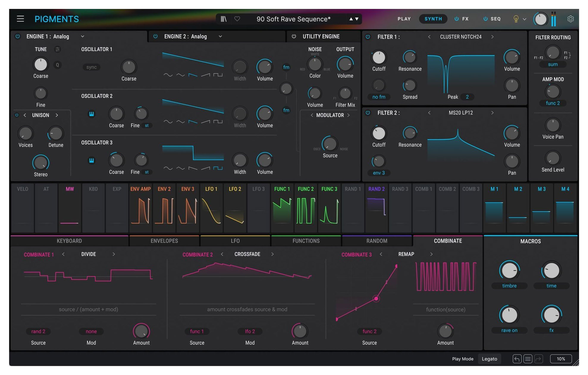Open the hamburger main menu

(x=20, y=19)
